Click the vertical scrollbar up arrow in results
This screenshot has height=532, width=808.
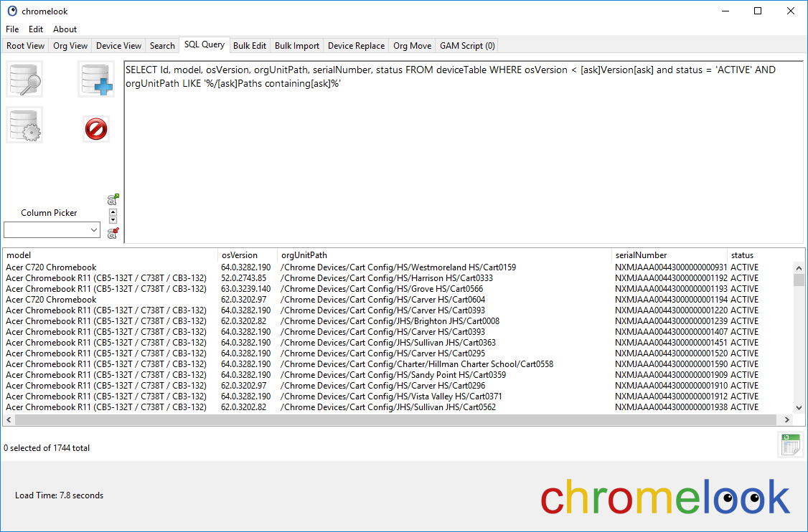[799, 268]
